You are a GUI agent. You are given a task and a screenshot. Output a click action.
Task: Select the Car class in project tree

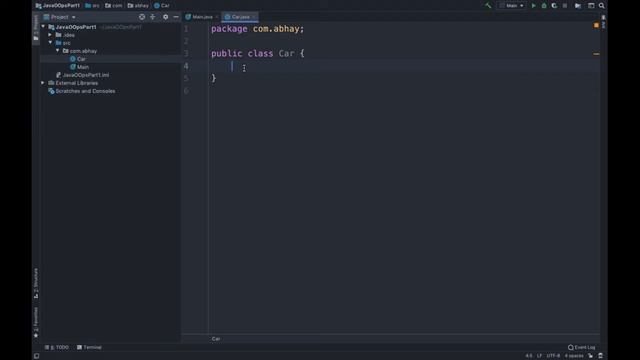coord(110,59)
